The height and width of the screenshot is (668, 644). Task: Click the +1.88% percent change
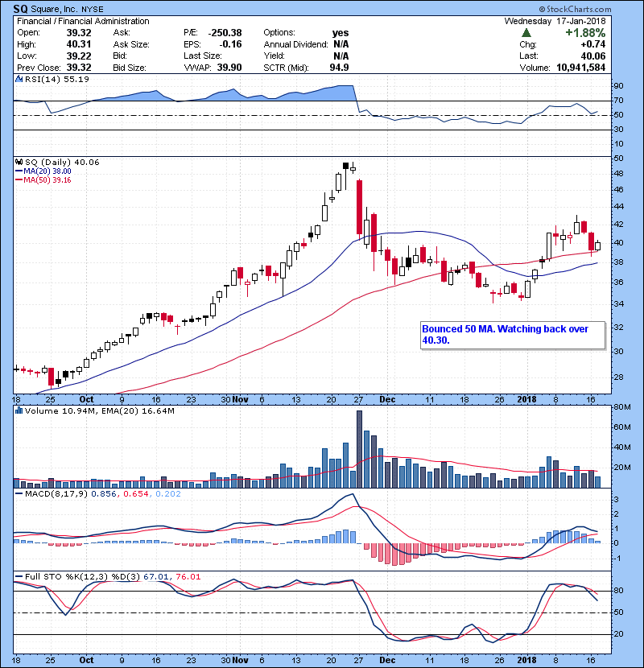pos(585,33)
